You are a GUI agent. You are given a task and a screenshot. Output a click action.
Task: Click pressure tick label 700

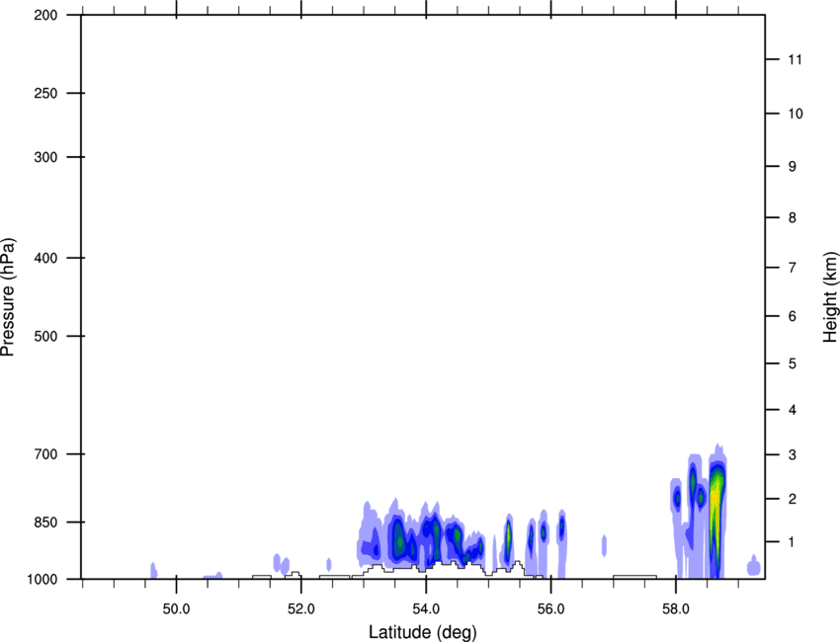coord(45,454)
